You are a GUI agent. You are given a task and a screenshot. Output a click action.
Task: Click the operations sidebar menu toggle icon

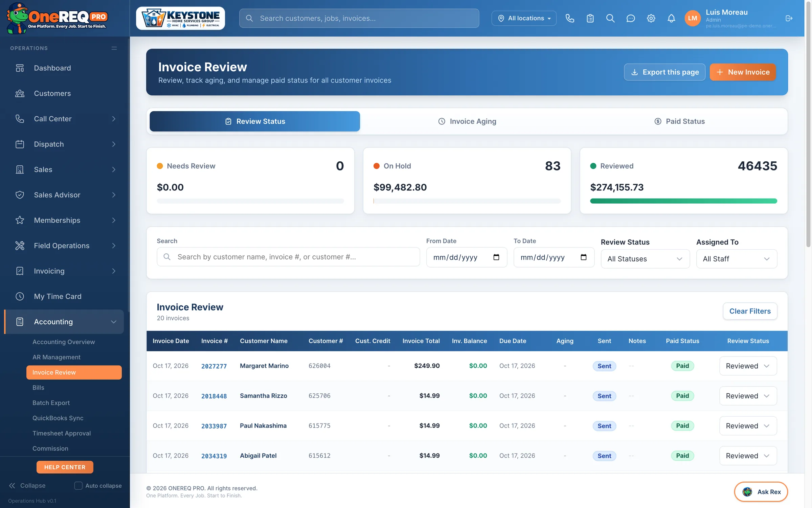[114, 48]
